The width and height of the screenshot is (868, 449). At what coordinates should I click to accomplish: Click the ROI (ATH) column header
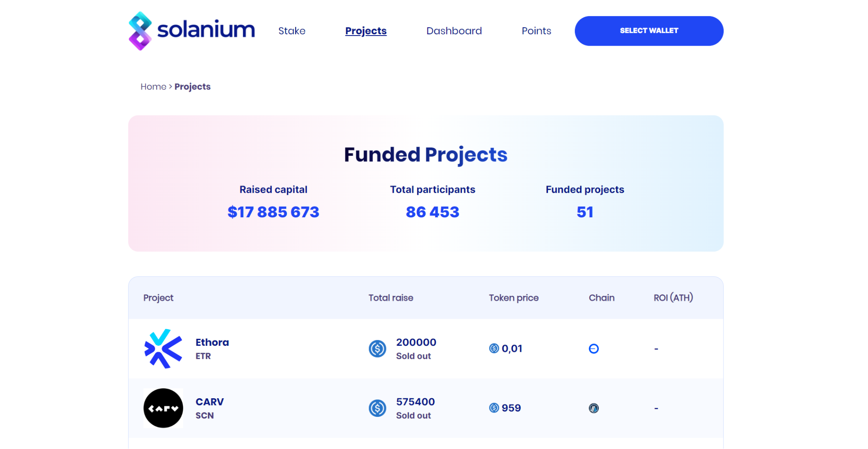tap(673, 298)
